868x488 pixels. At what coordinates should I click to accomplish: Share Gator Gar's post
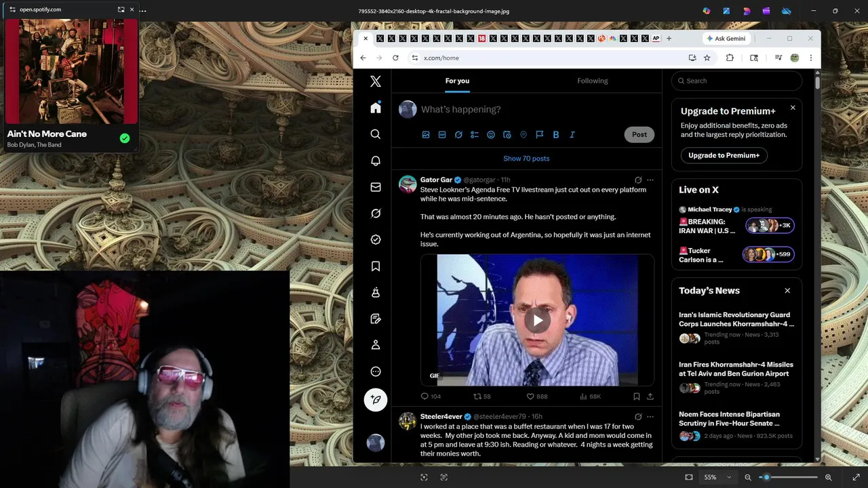tap(650, 396)
